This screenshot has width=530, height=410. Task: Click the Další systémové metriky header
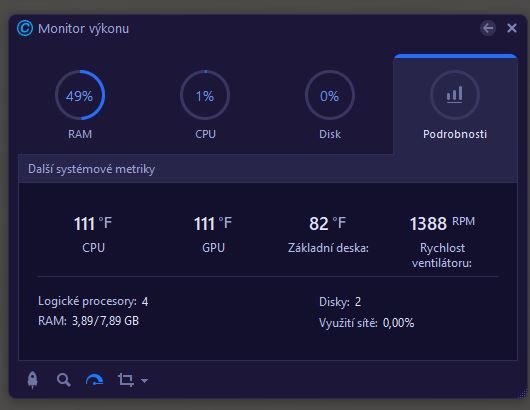point(91,169)
